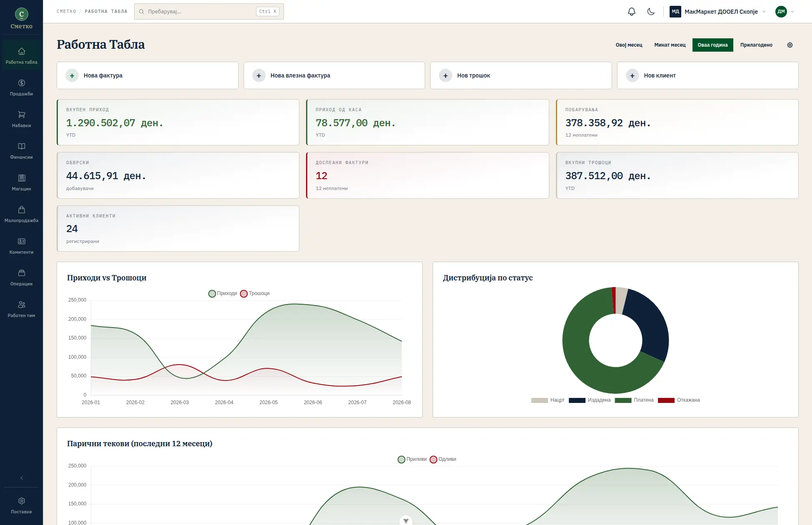812x525 pixels.
Task: Click the Сметко logo icon
Action: tap(22, 14)
